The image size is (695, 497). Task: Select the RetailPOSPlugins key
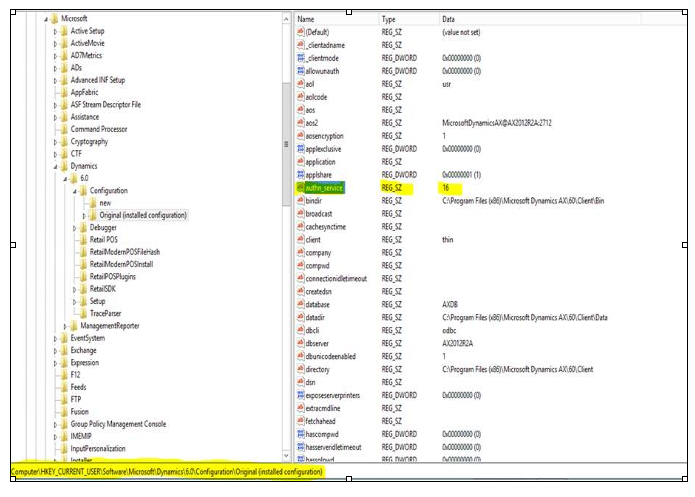pyautogui.click(x=113, y=277)
